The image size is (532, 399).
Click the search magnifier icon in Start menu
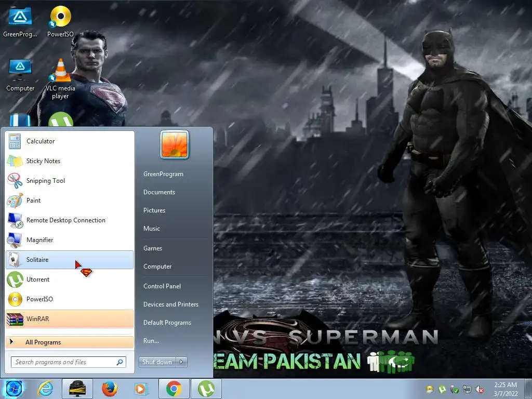pos(119,362)
